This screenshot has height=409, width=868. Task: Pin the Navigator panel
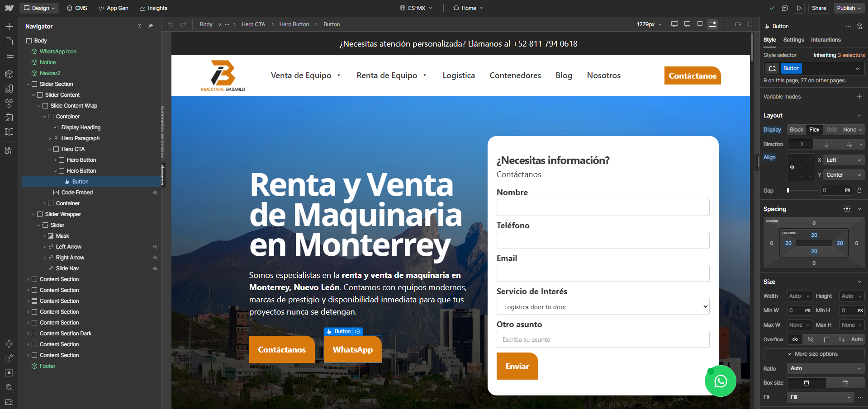pyautogui.click(x=151, y=26)
